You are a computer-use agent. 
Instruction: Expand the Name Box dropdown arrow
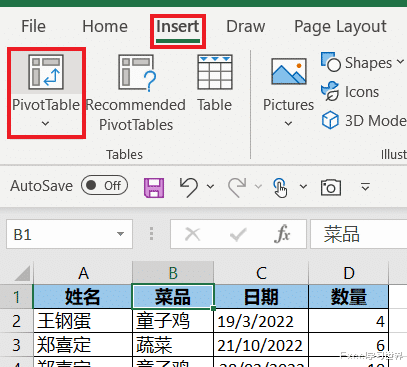point(120,234)
